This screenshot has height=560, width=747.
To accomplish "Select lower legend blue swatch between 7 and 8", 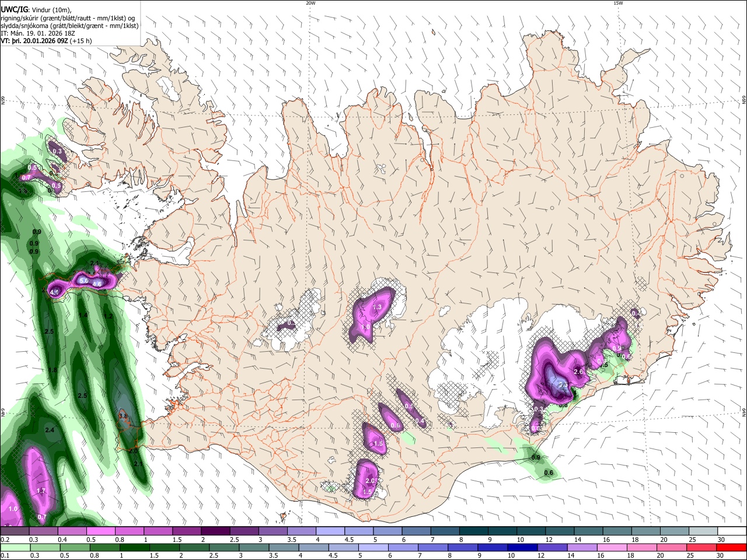I will pos(434,547).
